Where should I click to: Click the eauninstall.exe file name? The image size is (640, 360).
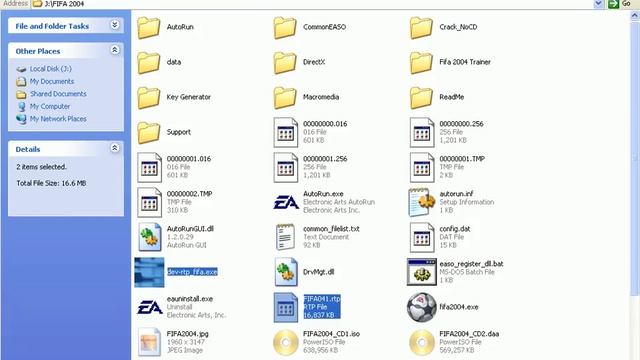[x=190, y=299]
